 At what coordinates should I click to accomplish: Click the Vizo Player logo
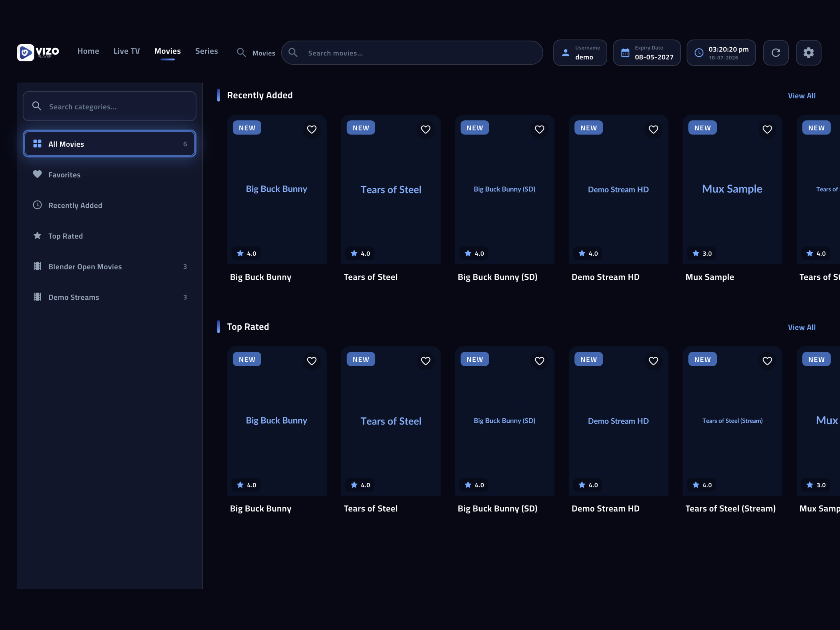point(38,52)
